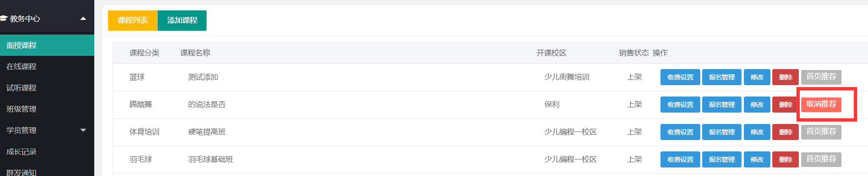This screenshot has height=176, width=868.
Task: Toggle 取消推荐 for the 踢踏舞 course
Action: pos(821,104)
